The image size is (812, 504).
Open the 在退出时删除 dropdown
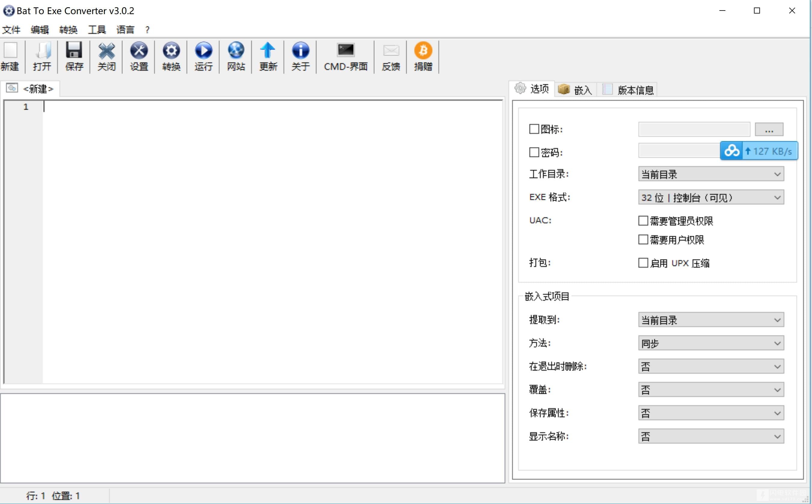(x=711, y=367)
